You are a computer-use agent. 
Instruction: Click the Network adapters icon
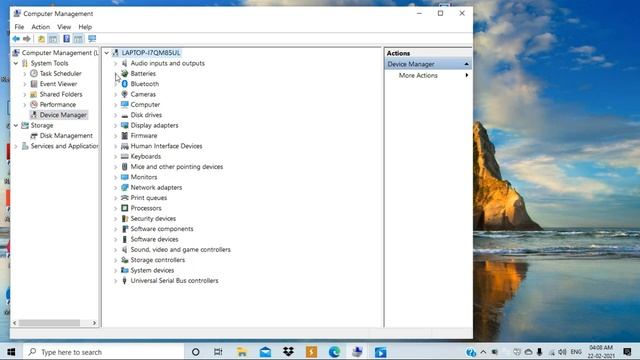124,187
